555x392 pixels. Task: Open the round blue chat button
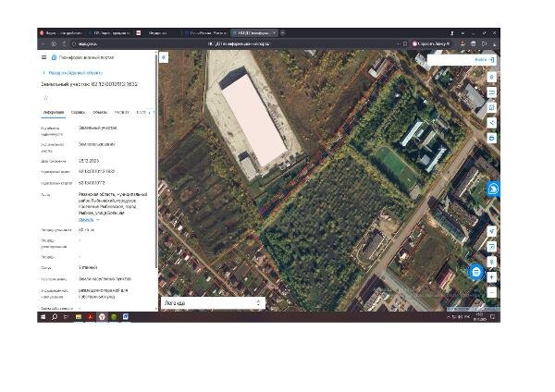click(x=476, y=272)
